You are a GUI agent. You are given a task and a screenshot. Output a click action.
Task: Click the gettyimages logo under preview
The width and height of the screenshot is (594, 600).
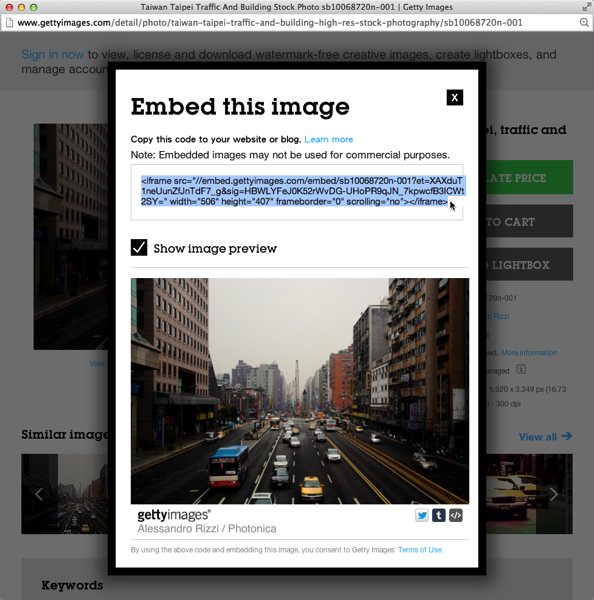coord(174,515)
